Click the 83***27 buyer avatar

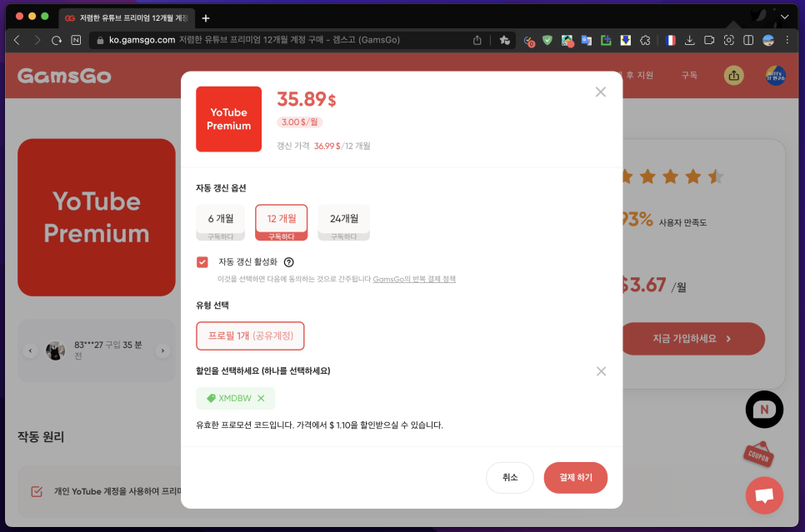tap(56, 351)
